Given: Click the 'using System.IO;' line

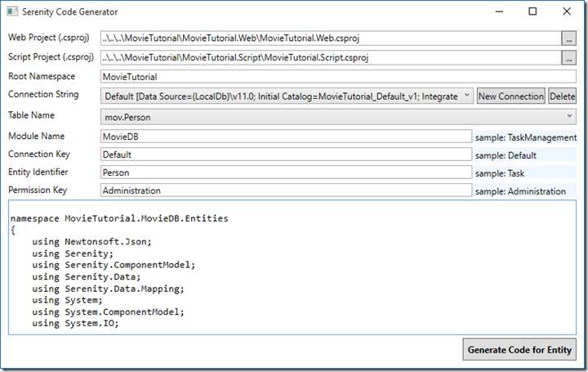Looking at the screenshot, I should [x=75, y=323].
